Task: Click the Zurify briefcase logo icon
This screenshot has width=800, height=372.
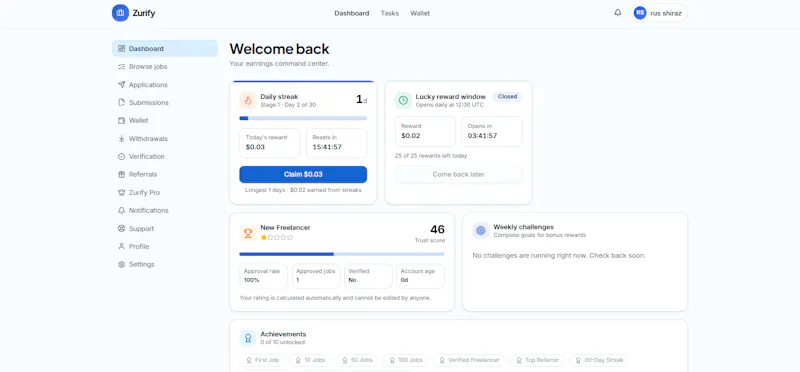Action: [120, 13]
